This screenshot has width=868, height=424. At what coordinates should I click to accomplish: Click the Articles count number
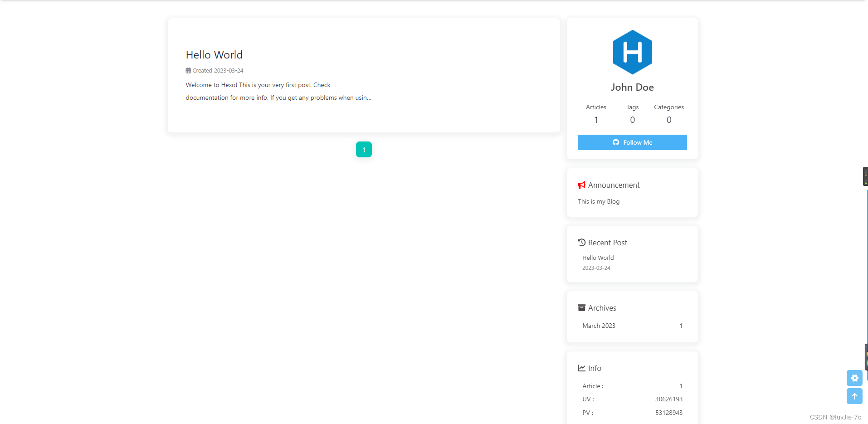[595, 119]
